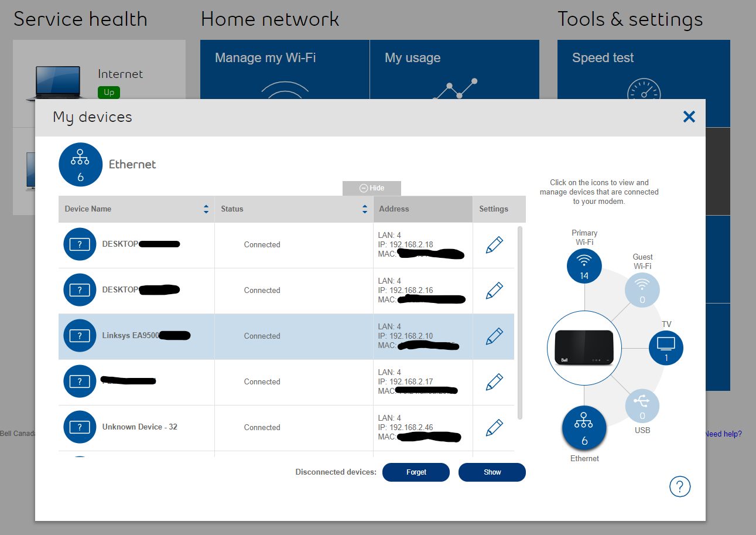The width and height of the screenshot is (756, 535).
Task: View devices connected to TV
Action: point(666,347)
